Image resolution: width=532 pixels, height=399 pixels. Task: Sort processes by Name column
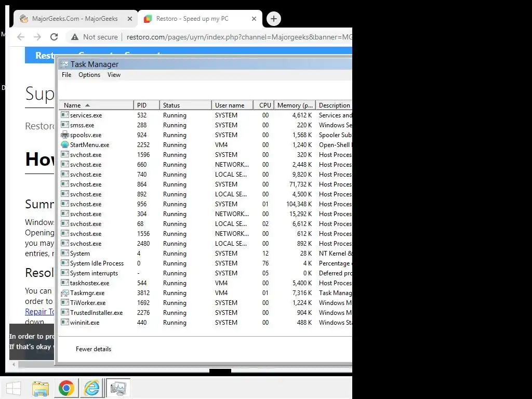pyautogui.click(x=96, y=105)
